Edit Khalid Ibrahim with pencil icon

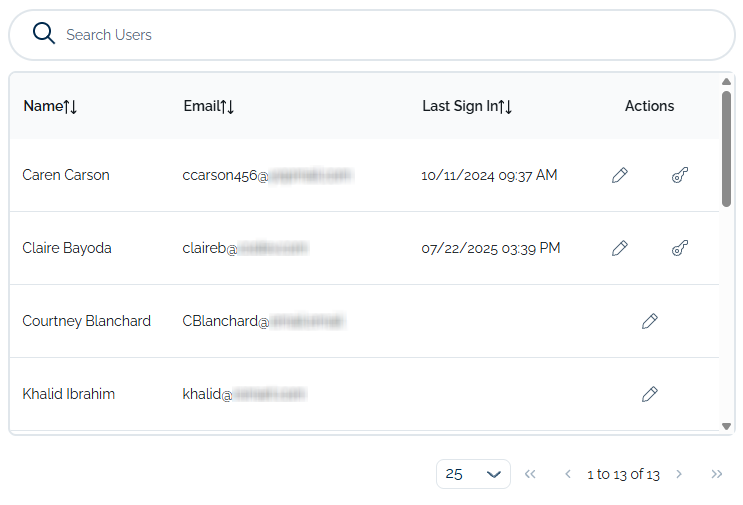650,394
